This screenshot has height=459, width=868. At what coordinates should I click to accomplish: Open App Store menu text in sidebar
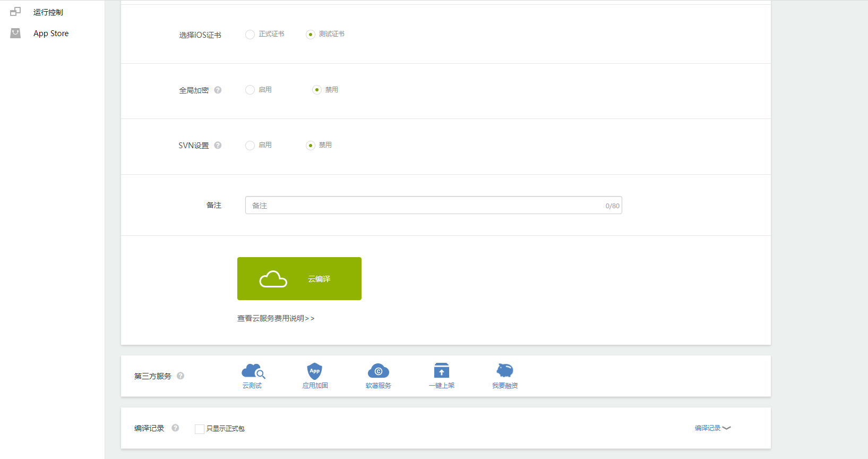point(51,33)
